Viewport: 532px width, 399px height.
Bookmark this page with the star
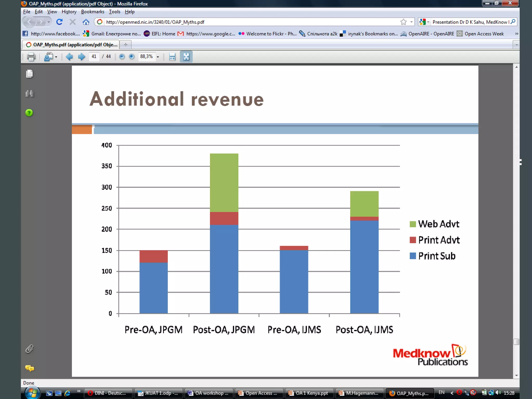[403, 22]
